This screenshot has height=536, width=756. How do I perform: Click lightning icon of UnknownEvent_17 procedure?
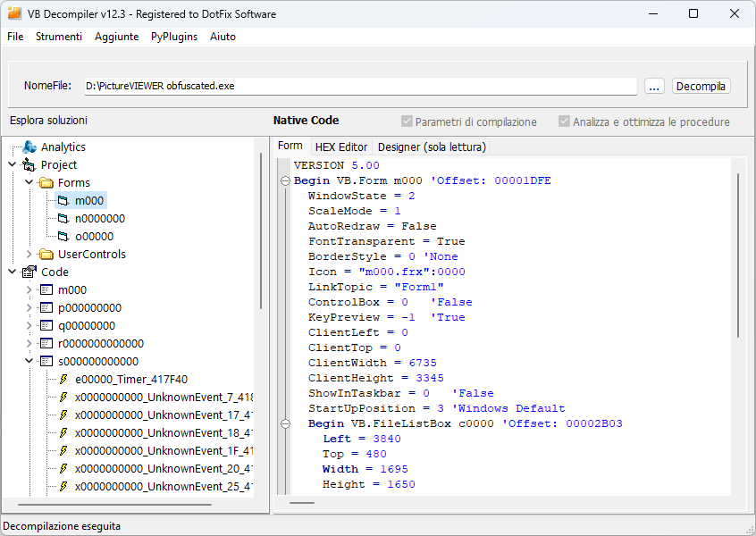pos(63,415)
